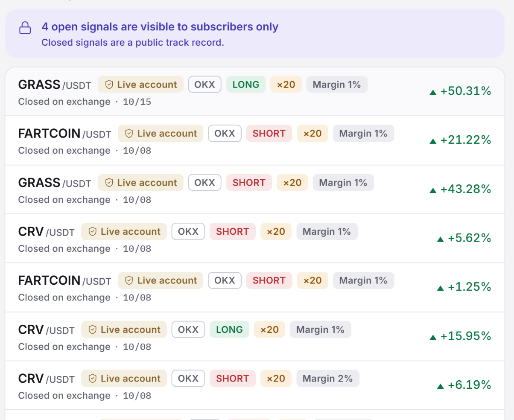Click the ×20 leverage tag in the CRV +5.62% row
The image size is (514, 420).
(276, 232)
